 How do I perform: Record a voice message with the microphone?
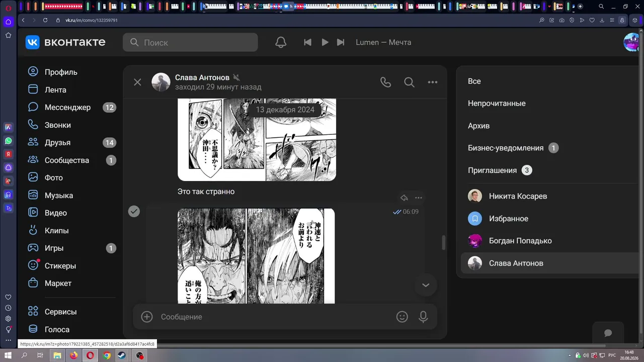[x=423, y=317]
